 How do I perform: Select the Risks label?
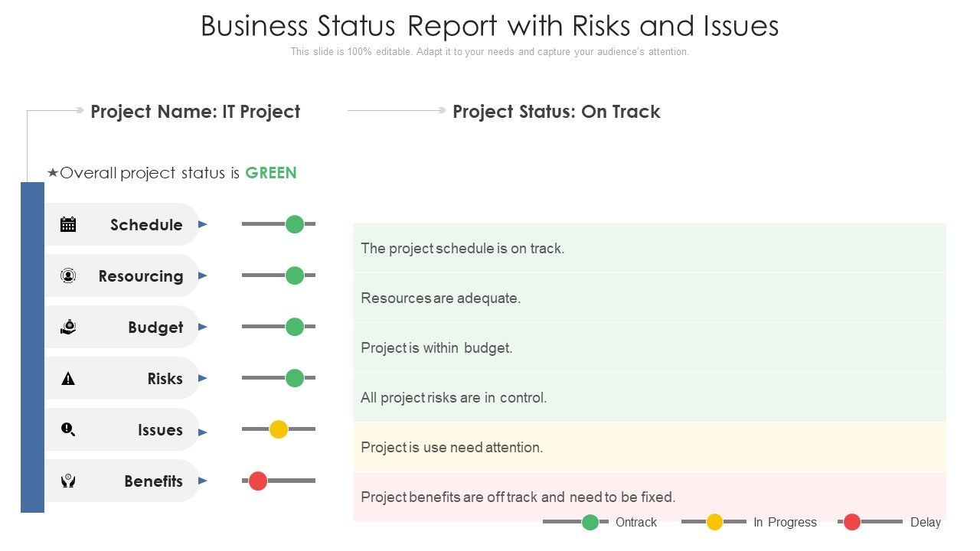tap(165, 378)
